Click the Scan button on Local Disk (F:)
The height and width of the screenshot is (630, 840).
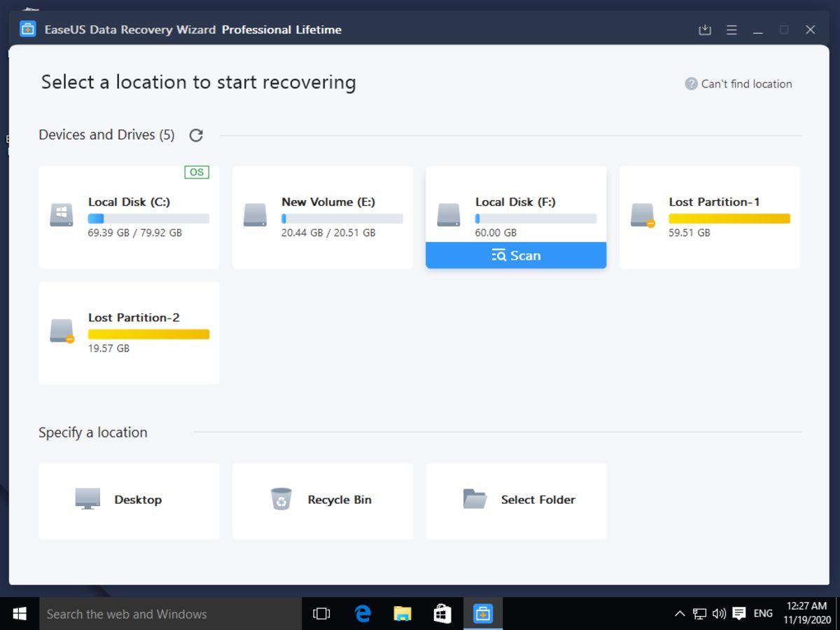click(516, 255)
